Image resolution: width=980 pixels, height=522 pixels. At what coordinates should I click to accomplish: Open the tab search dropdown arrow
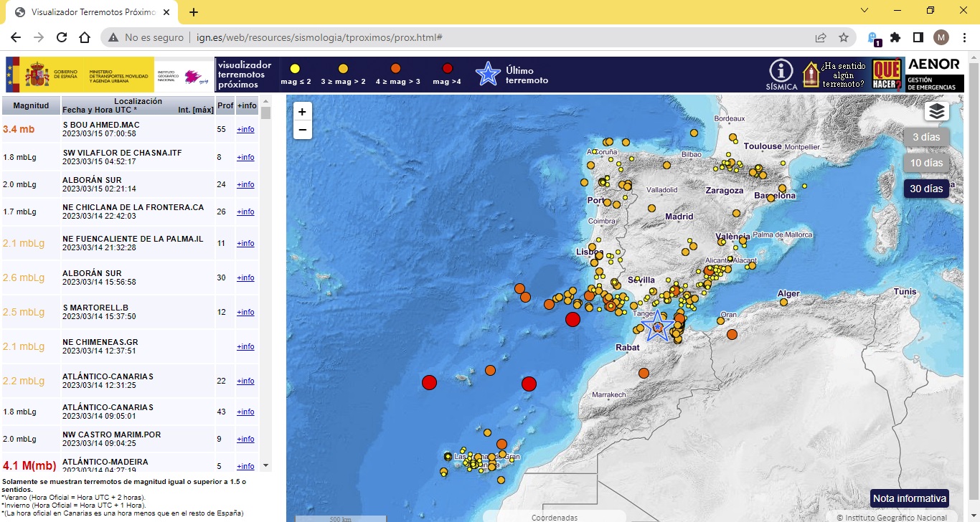point(864,11)
